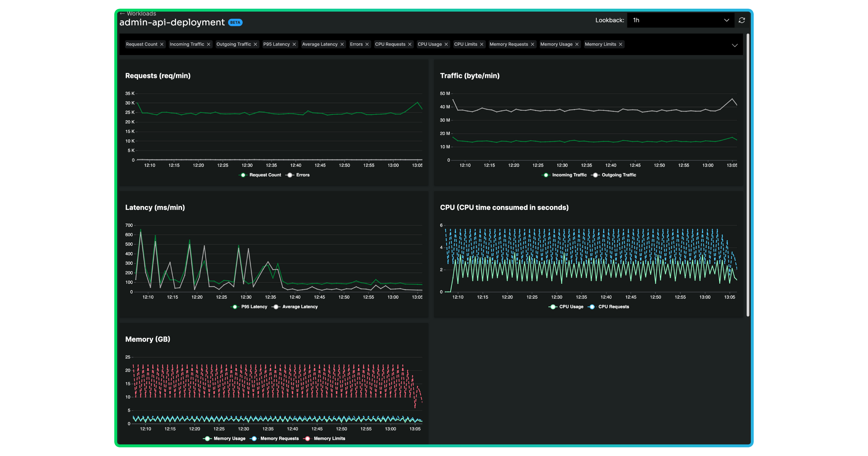Remove the P95 Latency tag
This screenshot has height=456, width=868.
tap(294, 44)
